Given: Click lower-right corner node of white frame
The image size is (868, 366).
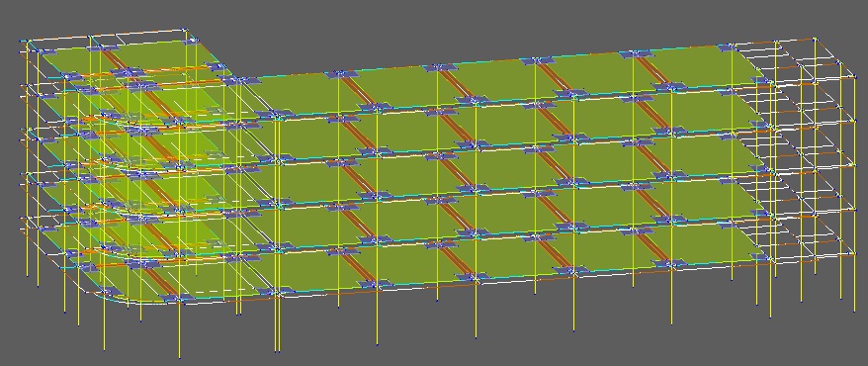Looking at the screenshot, I should click(853, 253).
